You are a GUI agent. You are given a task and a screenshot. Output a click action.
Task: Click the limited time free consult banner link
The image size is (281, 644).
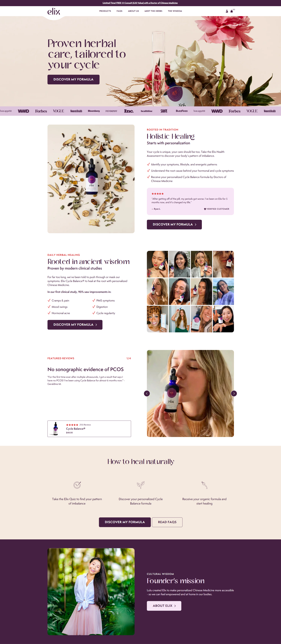[140, 3]
